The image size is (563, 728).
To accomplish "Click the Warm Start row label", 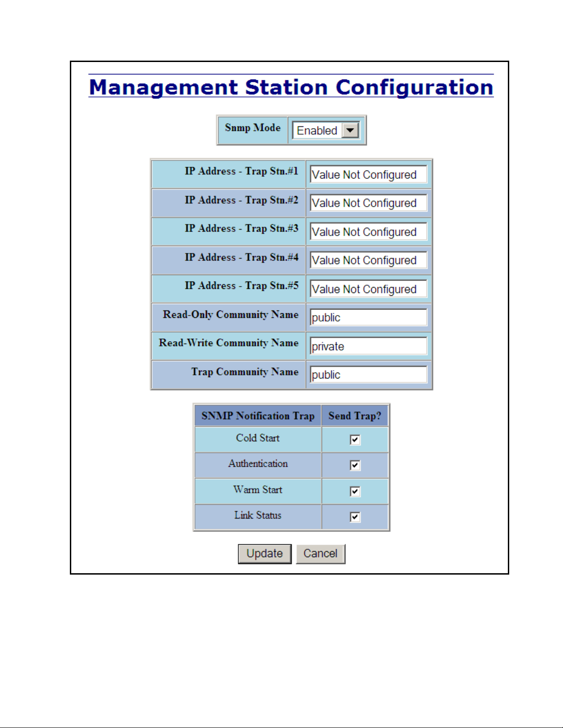I will tap(258, 490).
